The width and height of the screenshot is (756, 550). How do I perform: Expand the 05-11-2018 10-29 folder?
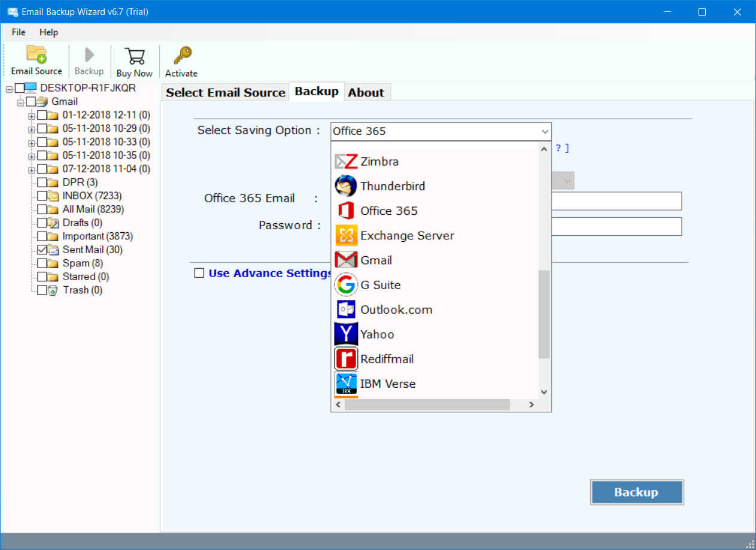pyautogui.click(x=31, y=129)
